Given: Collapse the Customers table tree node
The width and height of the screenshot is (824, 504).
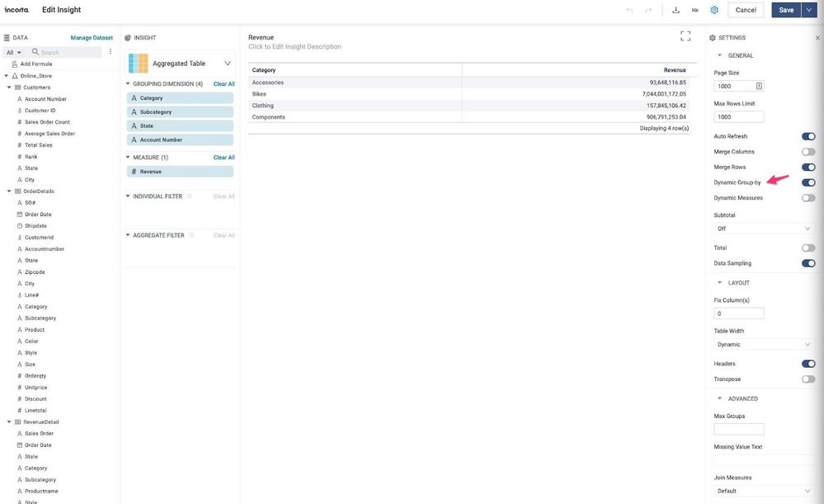Looking at the screenshot, I should point(8,87).
